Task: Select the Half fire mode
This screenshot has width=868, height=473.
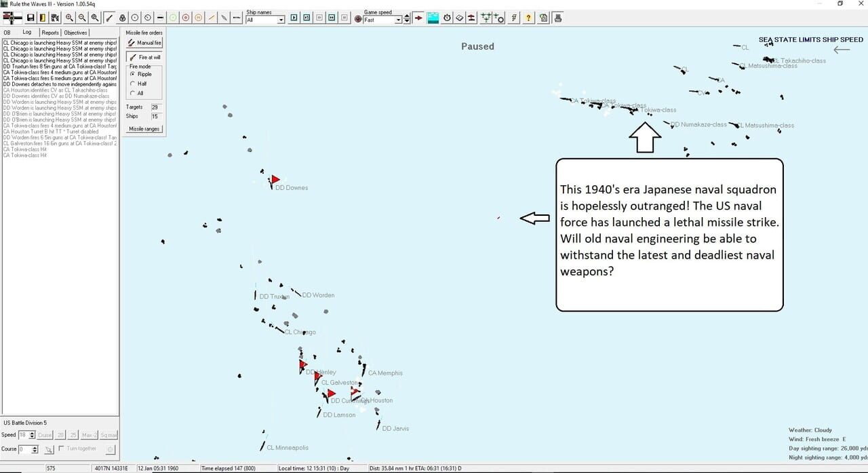Action: [134, 83]
